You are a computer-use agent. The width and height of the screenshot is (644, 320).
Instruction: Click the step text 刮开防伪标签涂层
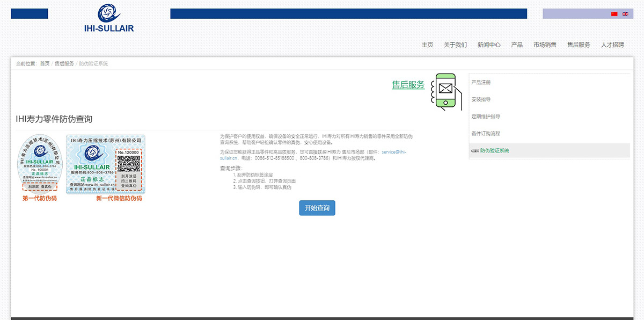point(255,175)
